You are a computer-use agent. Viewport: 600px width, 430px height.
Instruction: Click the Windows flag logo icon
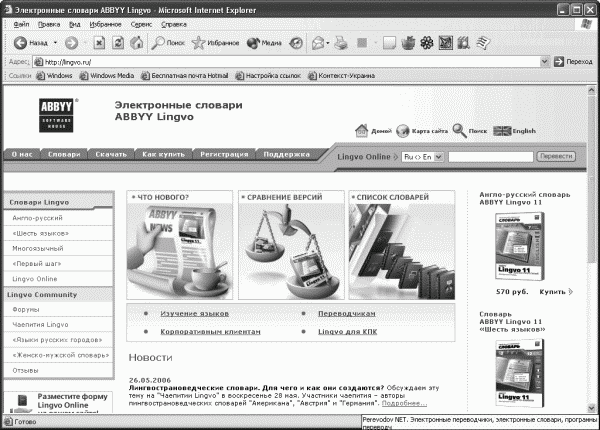586,24
